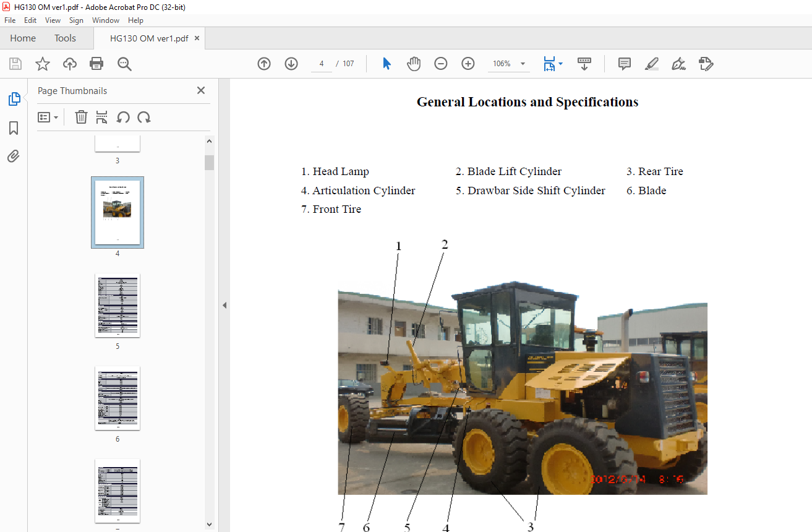812x532 pixels.
Task: Open the Attachments paperclip panel
Action: click(14, 156)
